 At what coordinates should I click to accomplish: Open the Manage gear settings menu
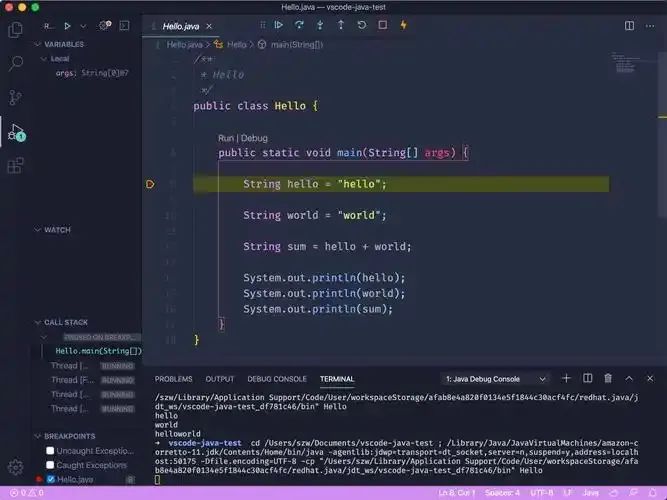[x=15, y=467]
